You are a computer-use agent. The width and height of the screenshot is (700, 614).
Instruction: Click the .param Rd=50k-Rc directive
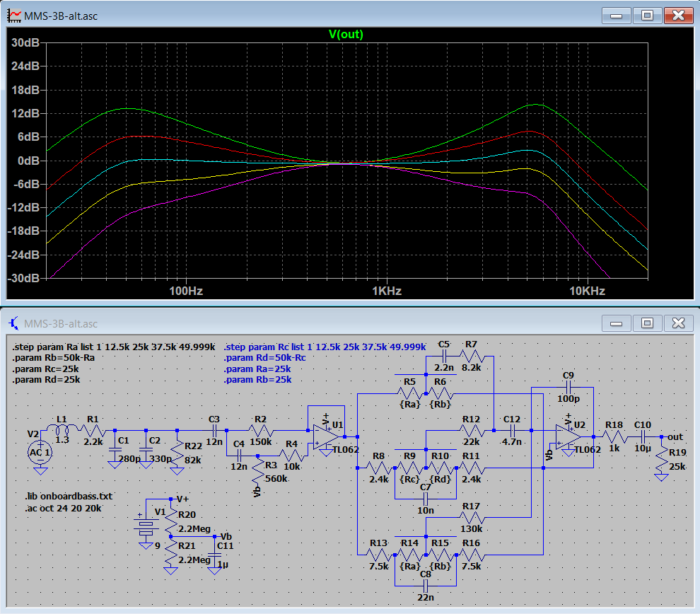pyautogui.click(x=264, y=358)
